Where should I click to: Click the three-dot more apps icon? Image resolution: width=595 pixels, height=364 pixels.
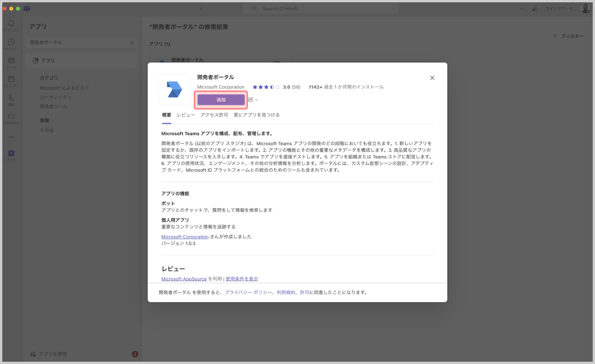point(11,137)
